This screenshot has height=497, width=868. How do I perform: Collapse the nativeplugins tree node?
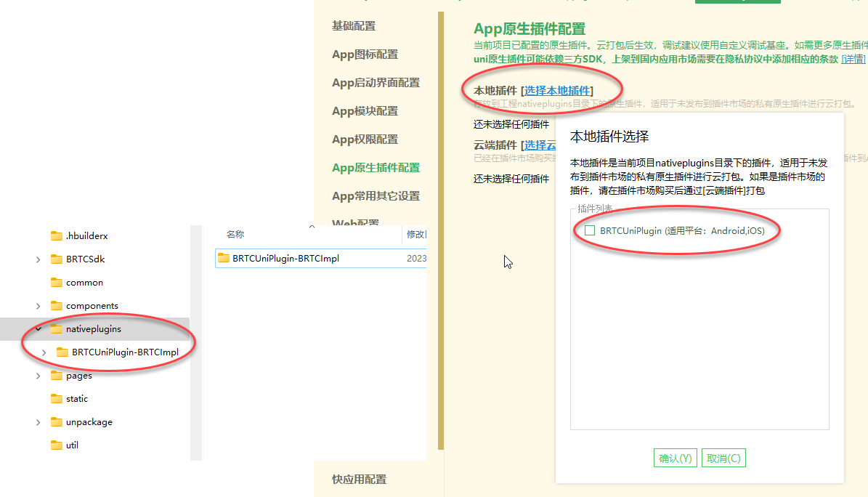38,328
